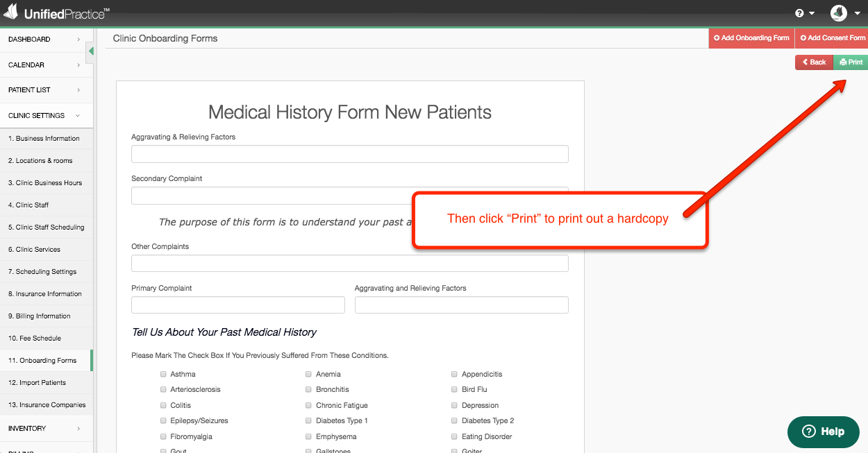
Task: Click the green Print button
Action: 851,62
